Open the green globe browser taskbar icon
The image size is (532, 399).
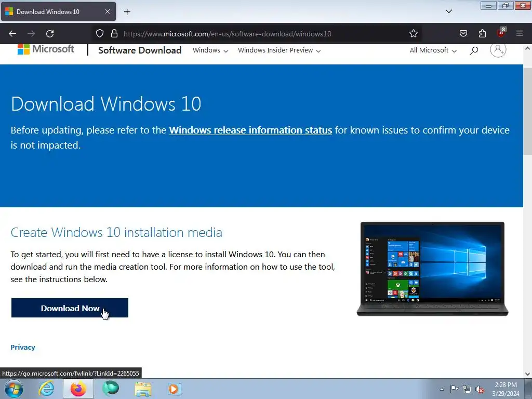click(111, 389)
